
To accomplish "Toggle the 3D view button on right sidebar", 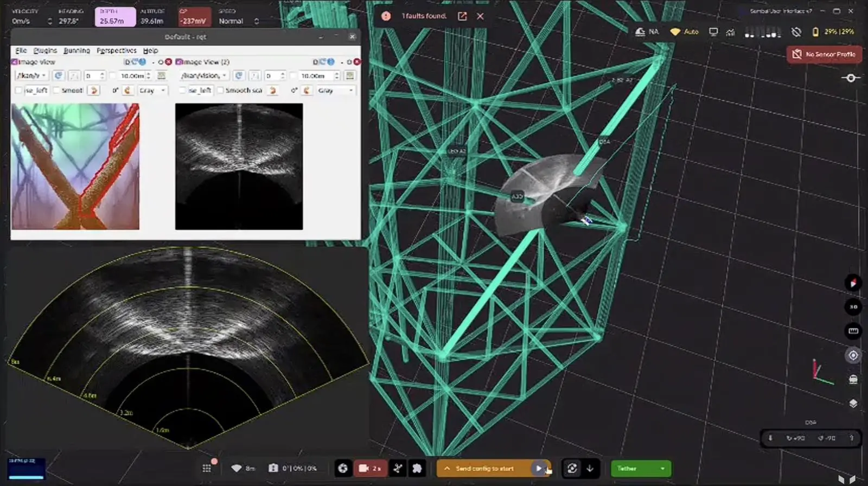I will click(x=853, y=307).
